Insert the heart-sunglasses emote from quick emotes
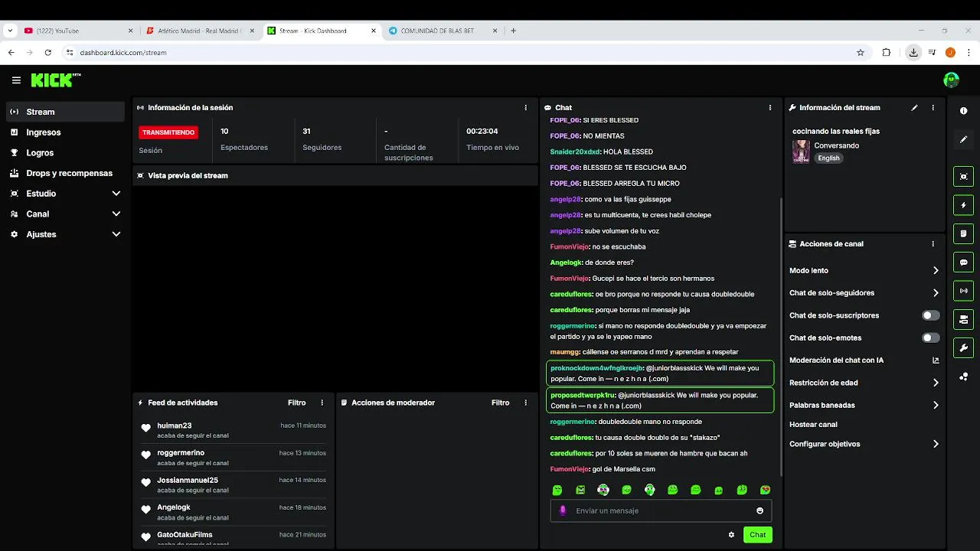980x551 pixels. 765,490
